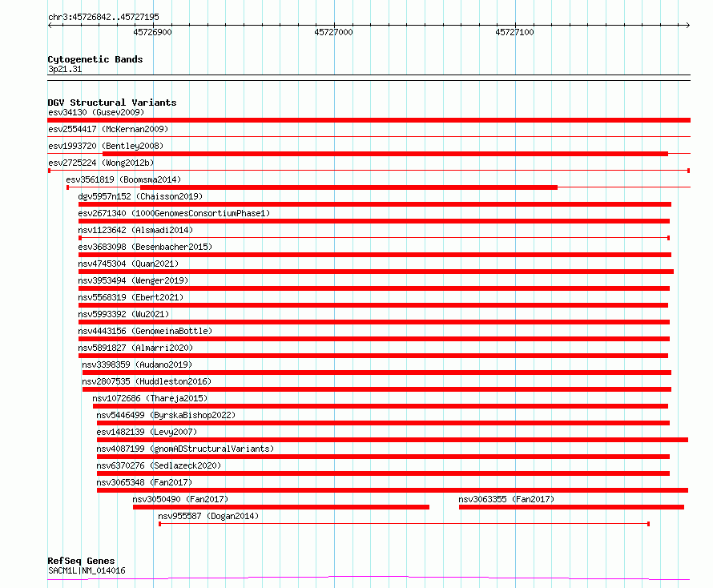Click the chr3:45726842..45727195 range label
This screenshot has height=588, width=713.
103,17
